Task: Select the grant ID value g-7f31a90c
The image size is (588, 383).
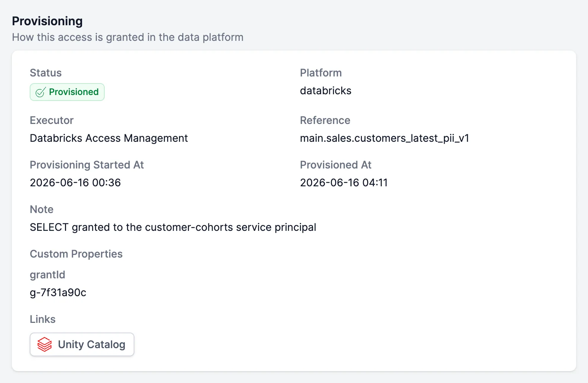Action: coord(58,292)
